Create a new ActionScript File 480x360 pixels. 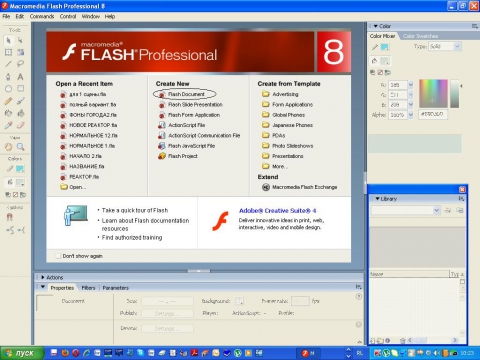[182, 125]
